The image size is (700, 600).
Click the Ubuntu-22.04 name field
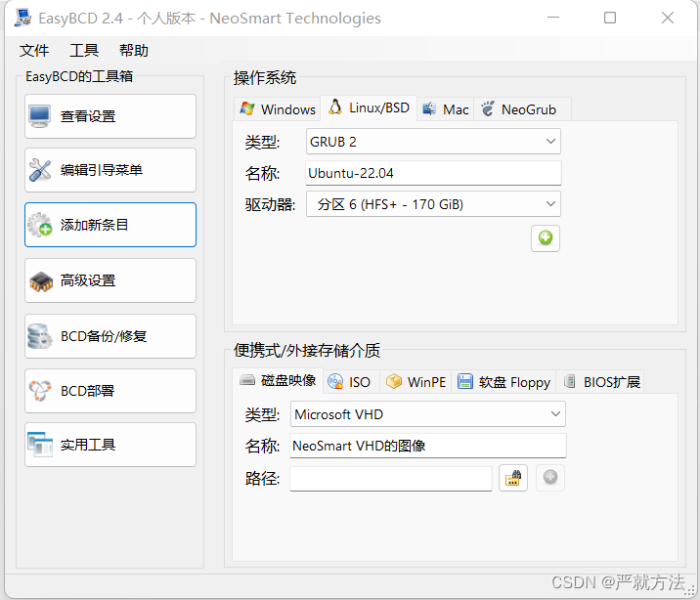coord(433,173)
